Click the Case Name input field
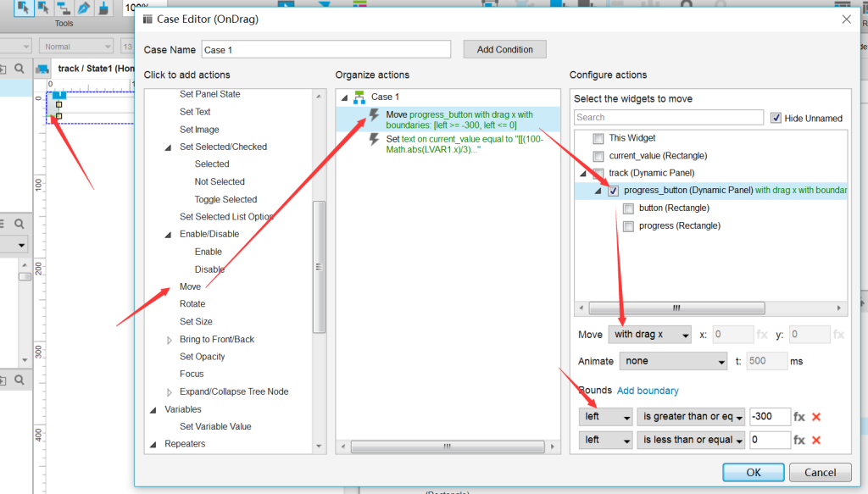The width and height of the screenshot is (868, 494). 326,49
